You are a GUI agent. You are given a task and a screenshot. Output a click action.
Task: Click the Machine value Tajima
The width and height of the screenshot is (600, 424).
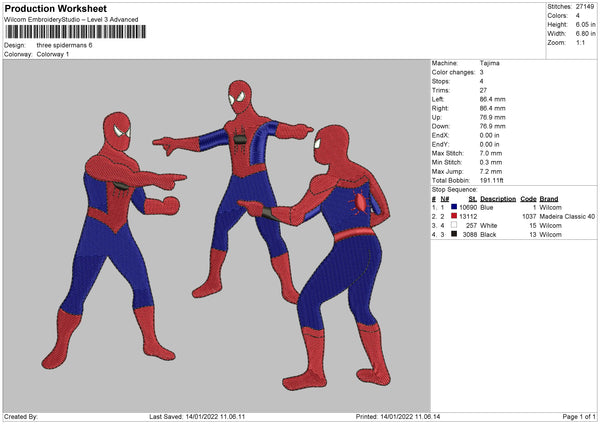[x=491, y=63]
